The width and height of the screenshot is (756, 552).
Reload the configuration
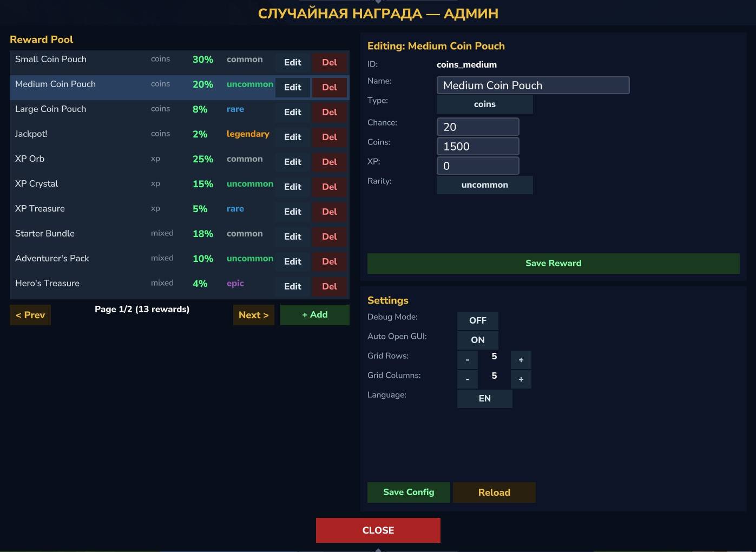click(494, 492)
